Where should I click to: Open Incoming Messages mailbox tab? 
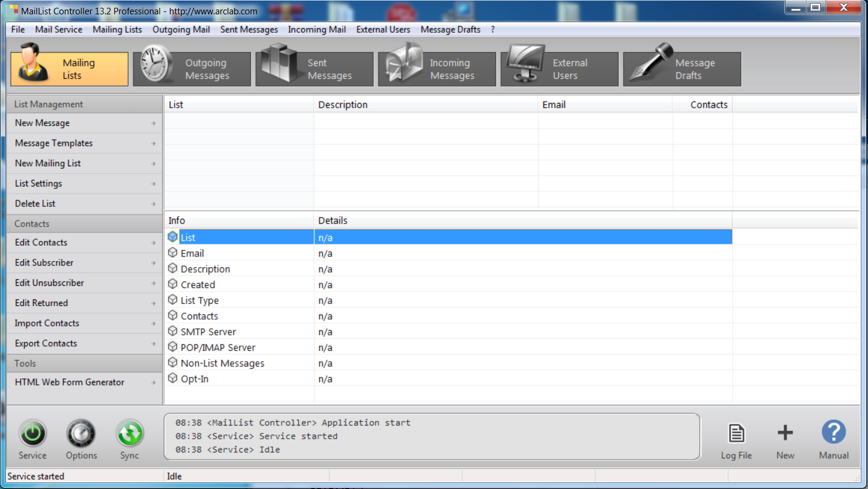[437, 69]
